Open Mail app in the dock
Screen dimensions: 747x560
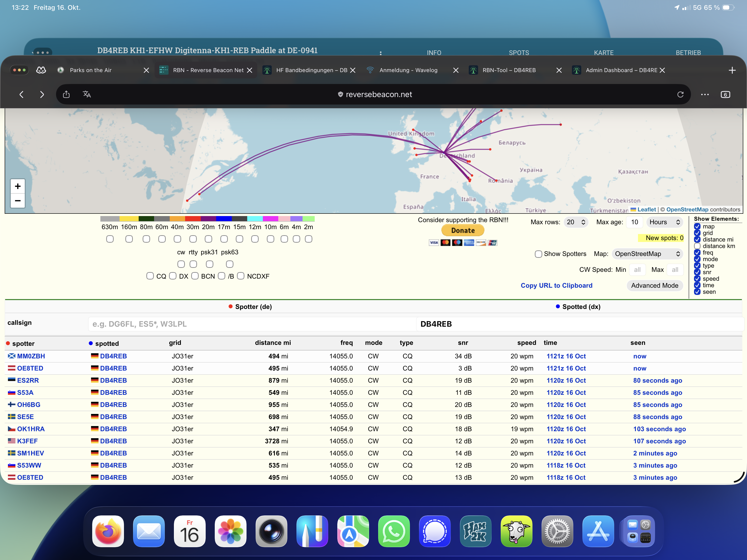coord(149,531)
